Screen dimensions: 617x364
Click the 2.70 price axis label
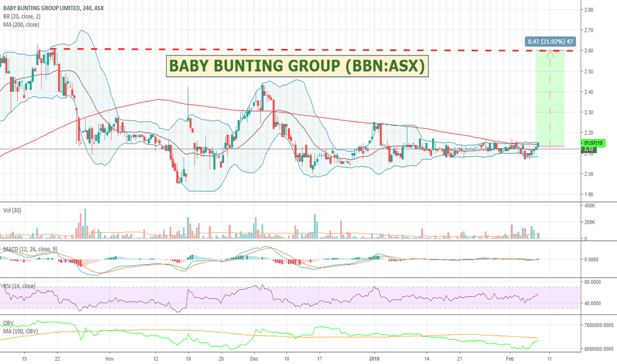(589, 30)
